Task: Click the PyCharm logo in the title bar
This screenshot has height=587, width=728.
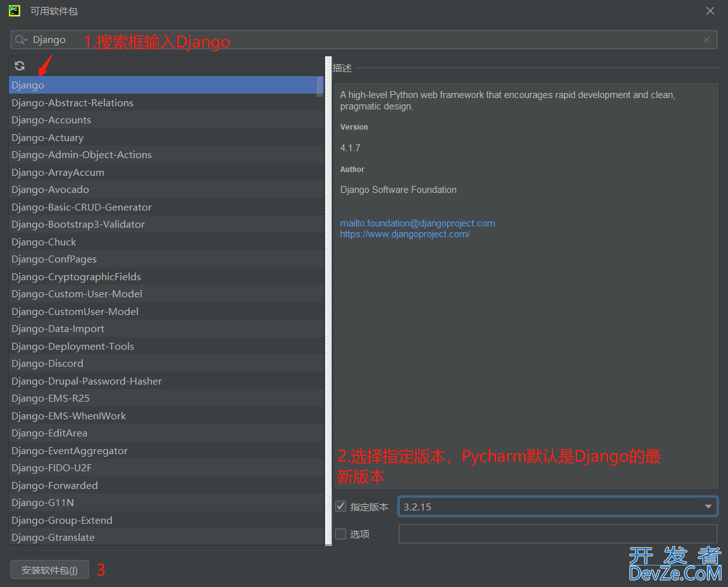Action: coord(15,11)
